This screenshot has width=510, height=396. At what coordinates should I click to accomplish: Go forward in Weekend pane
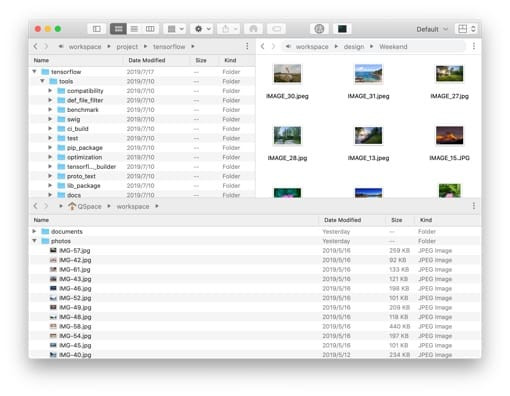click(273, 46)
